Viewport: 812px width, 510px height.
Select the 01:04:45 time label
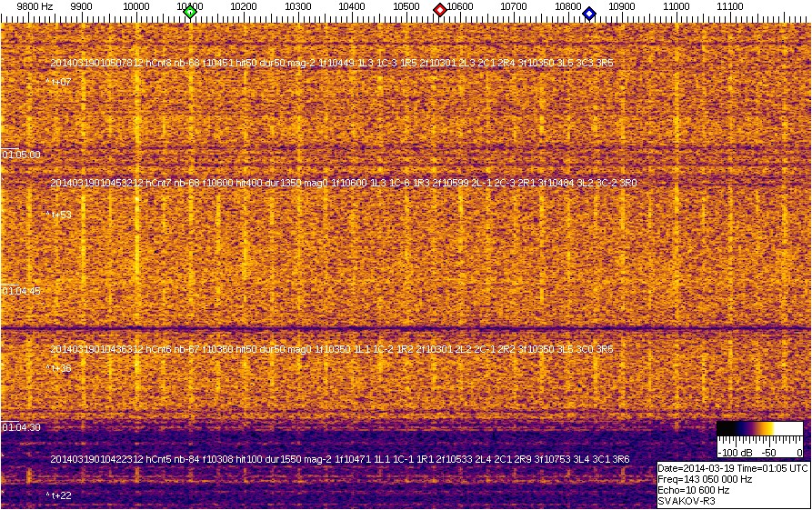coord(21,291)
